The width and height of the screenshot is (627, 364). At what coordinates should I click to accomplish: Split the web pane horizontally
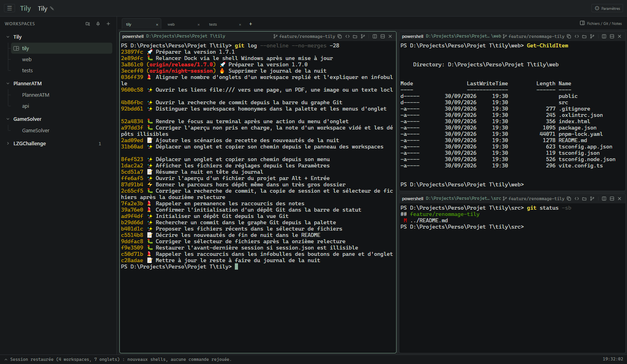[612, 36]
